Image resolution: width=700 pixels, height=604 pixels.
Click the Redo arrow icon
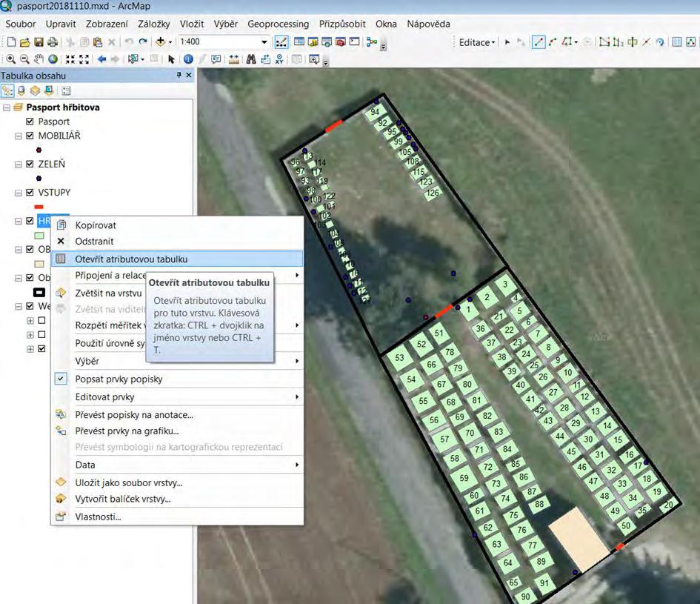click(x=143, y=42)
